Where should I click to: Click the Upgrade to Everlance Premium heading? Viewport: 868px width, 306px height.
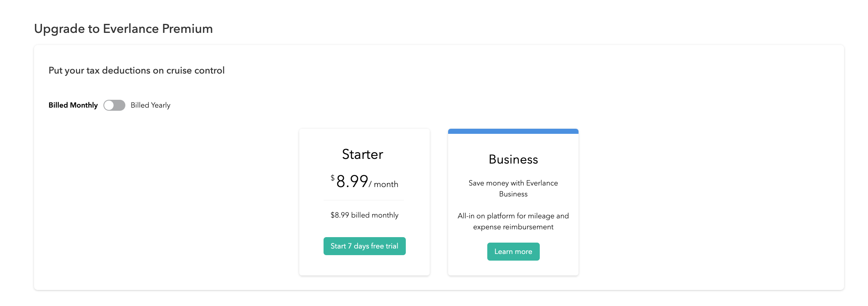click(x=123, y=29)
